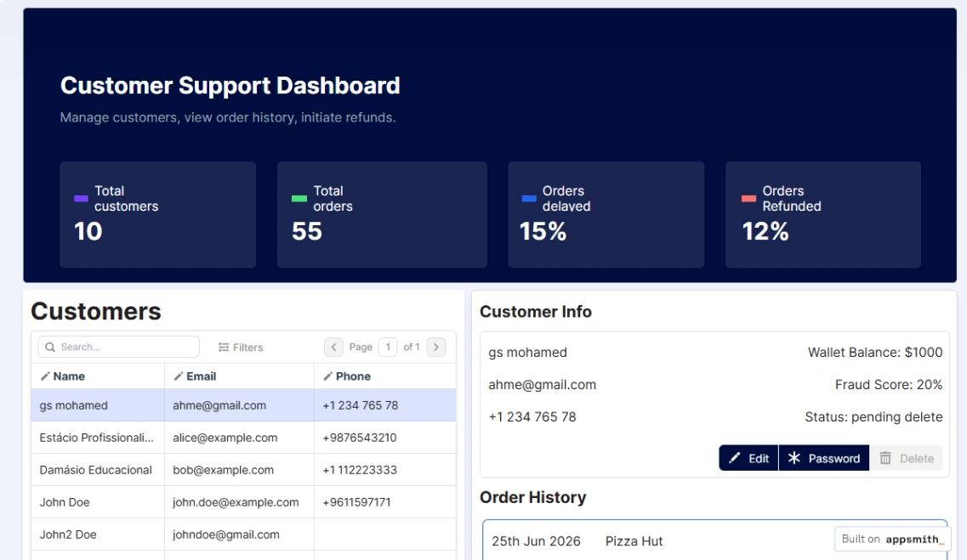Click the pencil icon on Edit button
Viewport: 967px width, 560px height.
(x=735, y=458)
